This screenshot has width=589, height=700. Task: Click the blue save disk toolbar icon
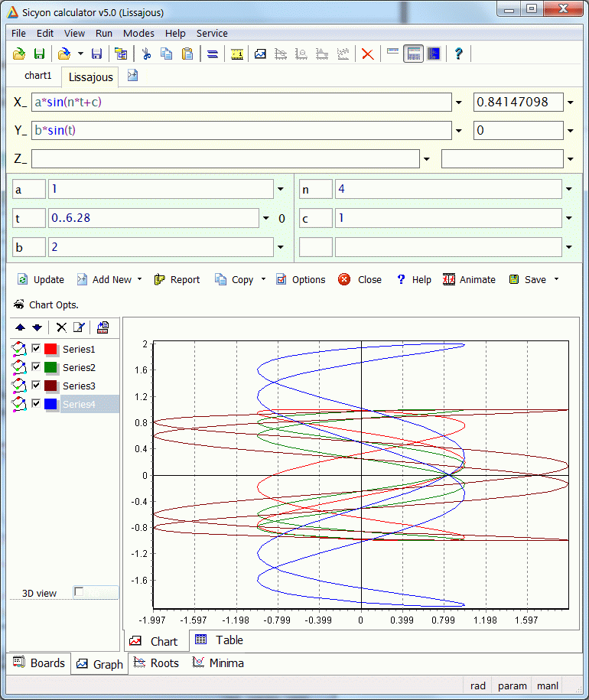[96, 54]
